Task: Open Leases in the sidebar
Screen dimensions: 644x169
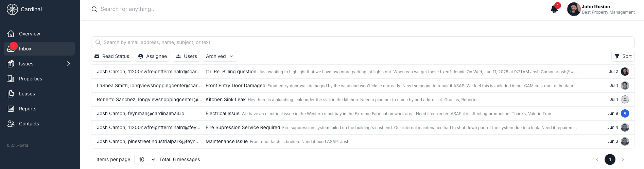Action: click(x=39, y=94)
